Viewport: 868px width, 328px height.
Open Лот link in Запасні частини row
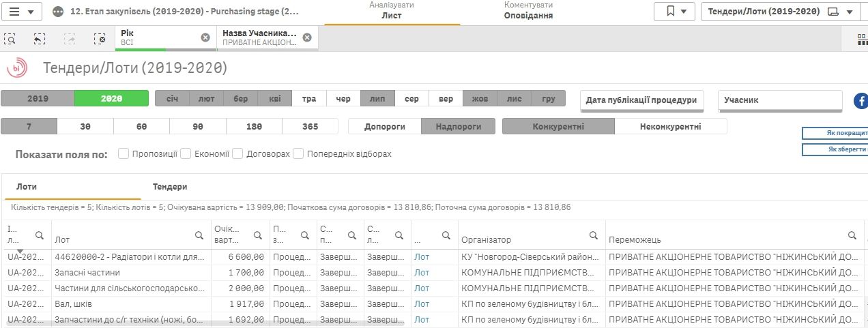click(x=422, y=273)
